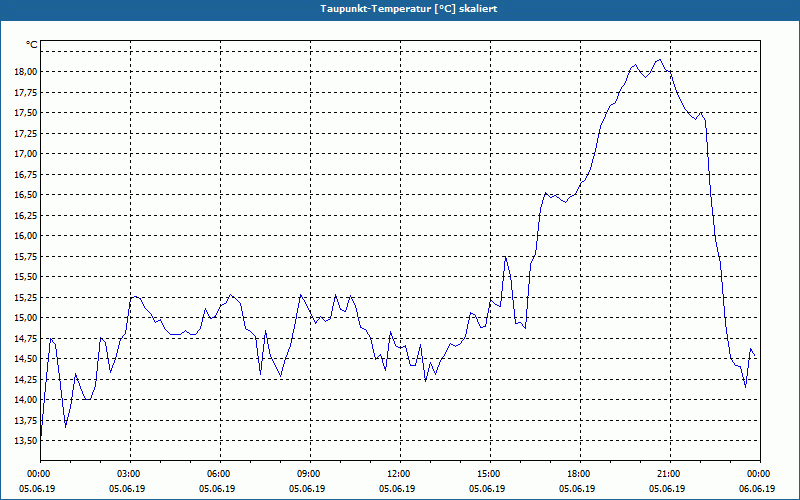Screen dimensions: 800x500
Task: Select the '17,75' y-axis label
Action: 27,92
